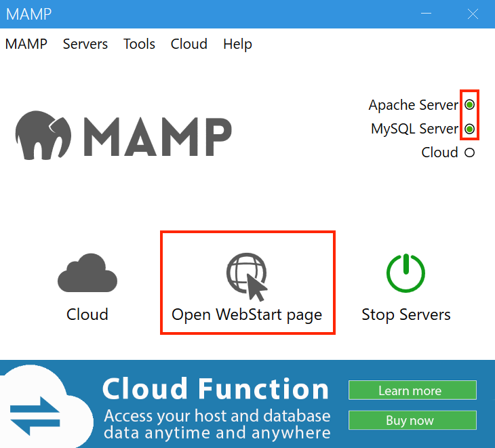Click the MySQL Server status indicator
The image size is (495, 448).
pyautogui.click(x=469, y=129)
